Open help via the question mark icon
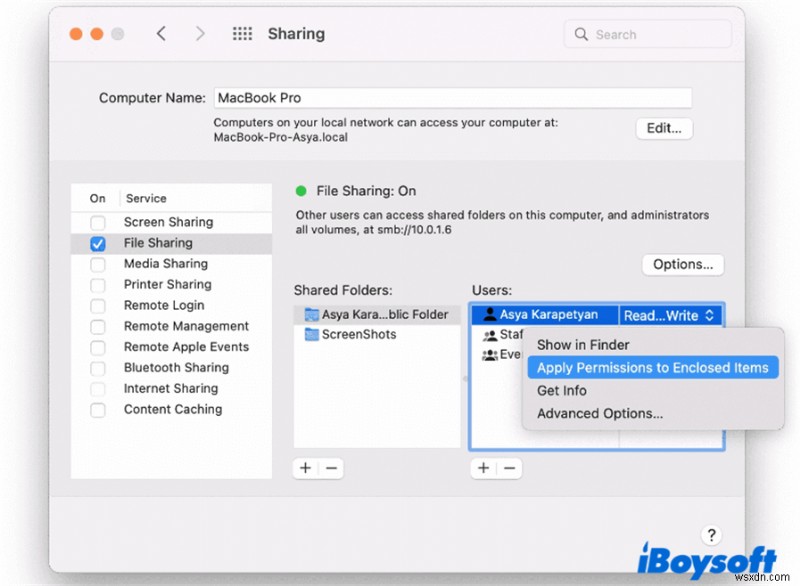The height and width of the screenshot is (586, 800). (711, 535)
